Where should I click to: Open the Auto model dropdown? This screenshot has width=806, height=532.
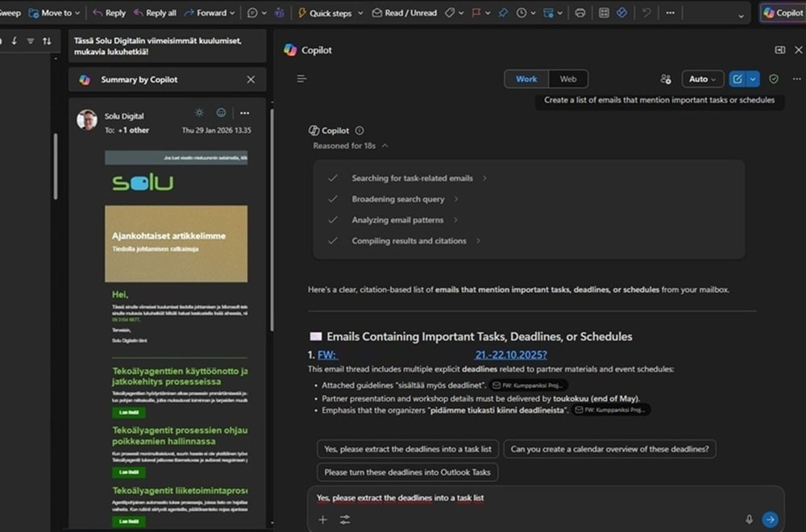tap(703, 79)
